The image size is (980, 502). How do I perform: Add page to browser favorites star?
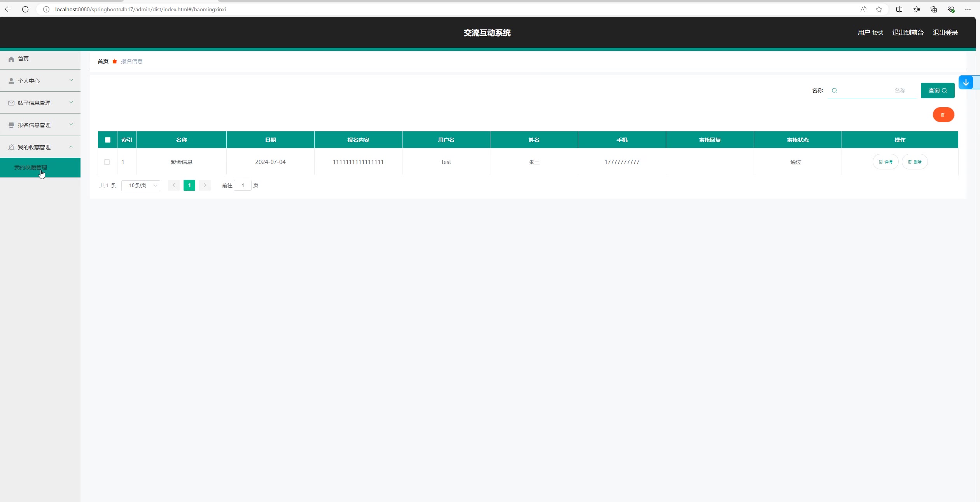tap(878, 9)
